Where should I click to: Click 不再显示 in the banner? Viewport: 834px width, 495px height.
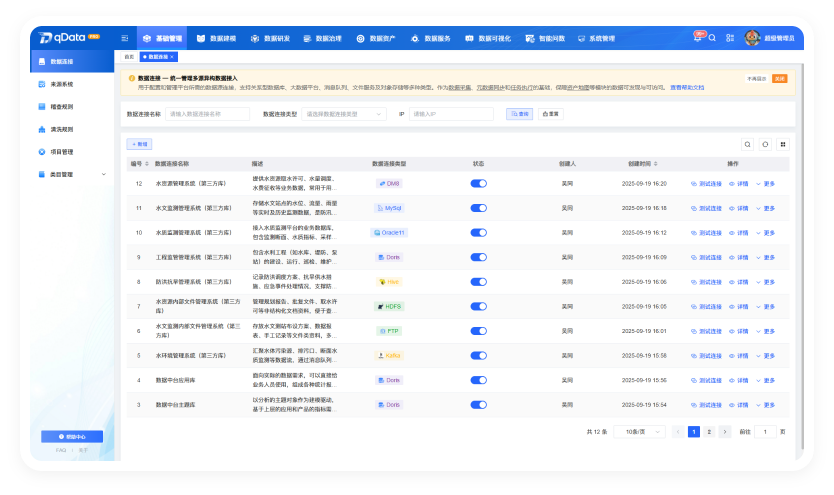click(x=756, y=79)
